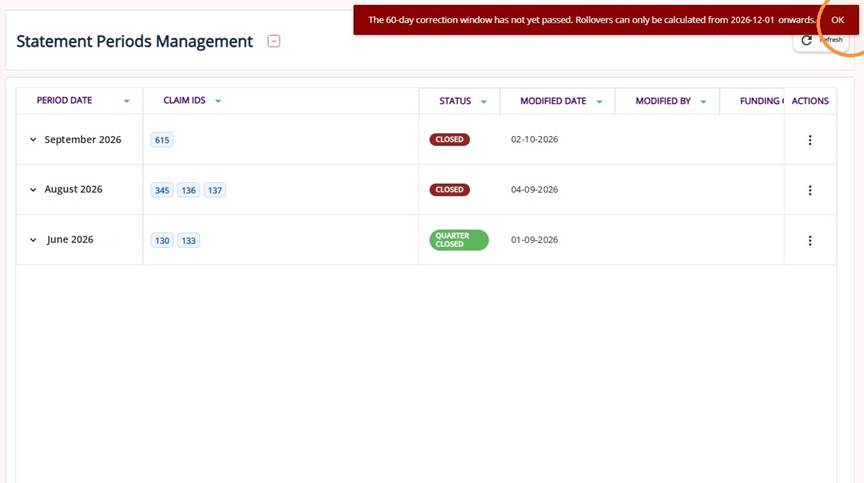This screenshot has height=483, width=864.
Task: Open the Modified By column filter arrow
Action: pos(703,101)
